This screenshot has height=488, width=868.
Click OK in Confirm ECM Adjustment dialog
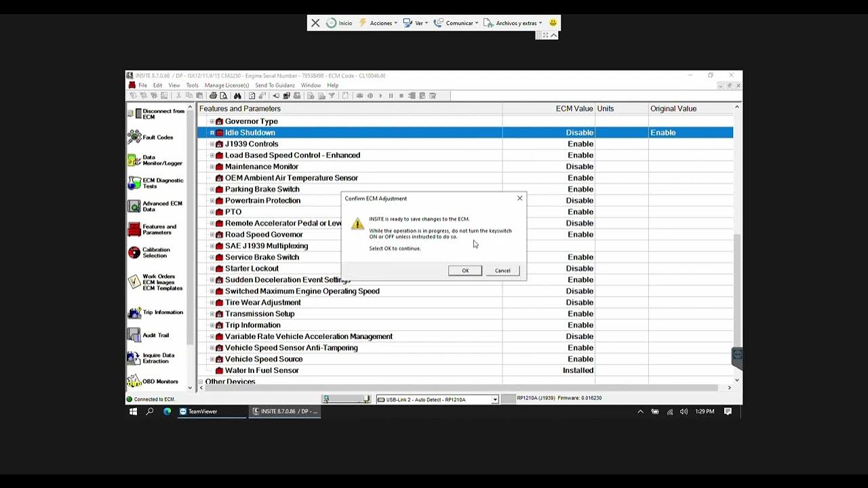pos(465,270)
